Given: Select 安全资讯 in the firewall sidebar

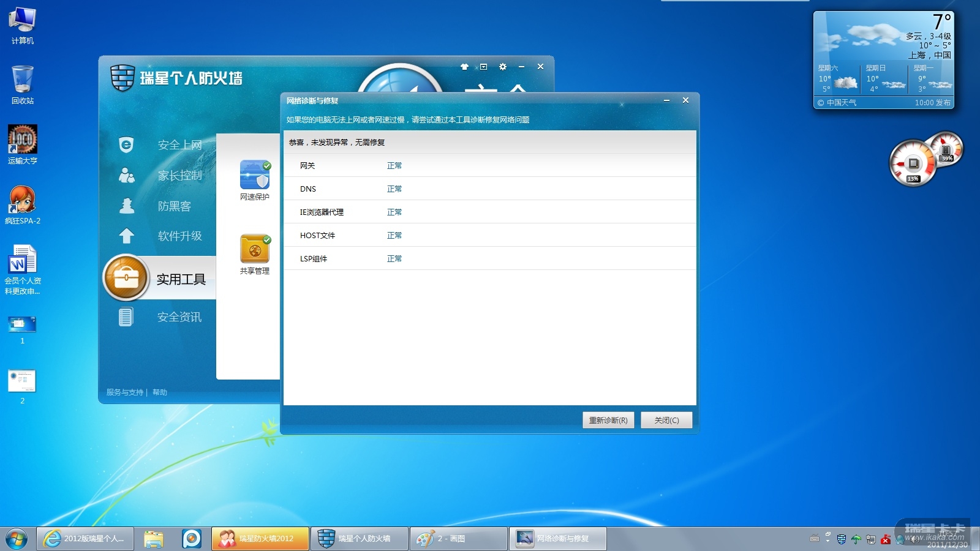Looking at the screenshot, I should point(179,317).
